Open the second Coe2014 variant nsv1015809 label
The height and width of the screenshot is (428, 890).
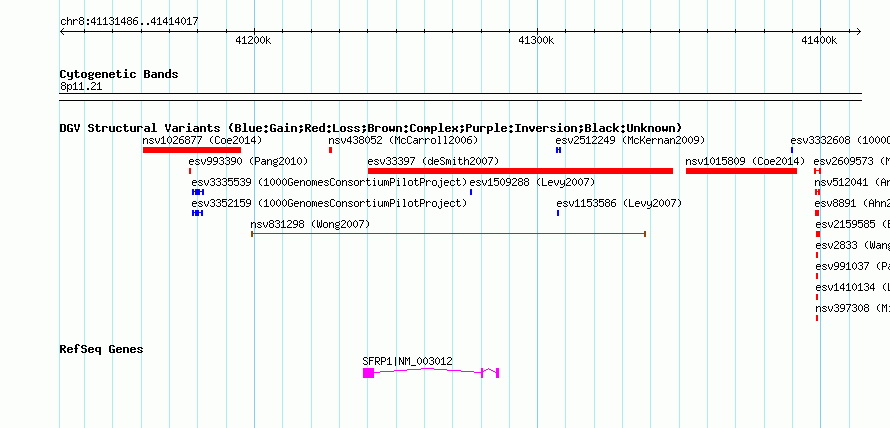(x=745, y=161)
